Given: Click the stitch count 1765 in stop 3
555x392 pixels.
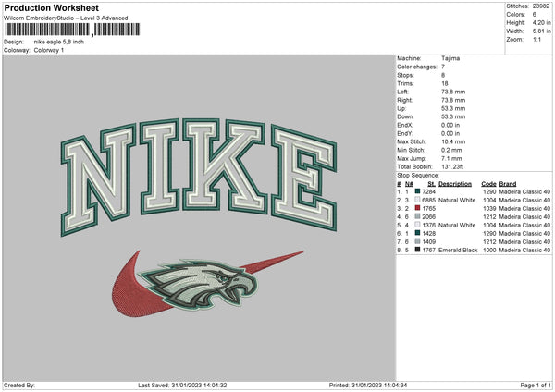Looking at the screenshot, I should pyautogui.click(x=428, y=208).
